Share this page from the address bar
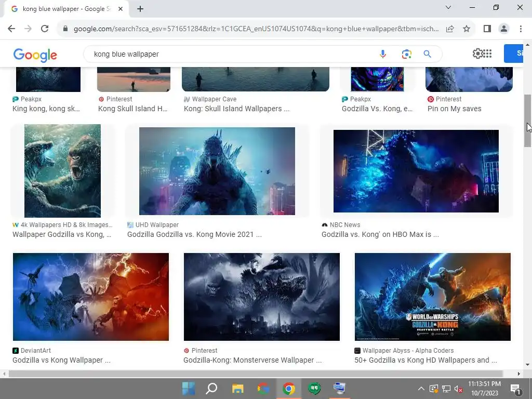 (x=450, y=29)
